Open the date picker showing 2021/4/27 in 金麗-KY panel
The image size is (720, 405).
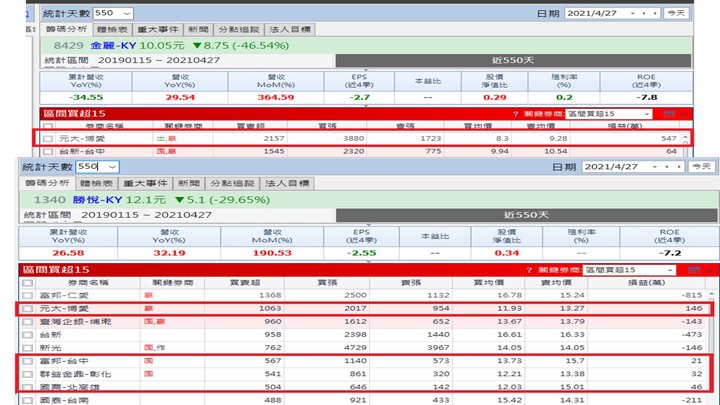tap(633, 13)
